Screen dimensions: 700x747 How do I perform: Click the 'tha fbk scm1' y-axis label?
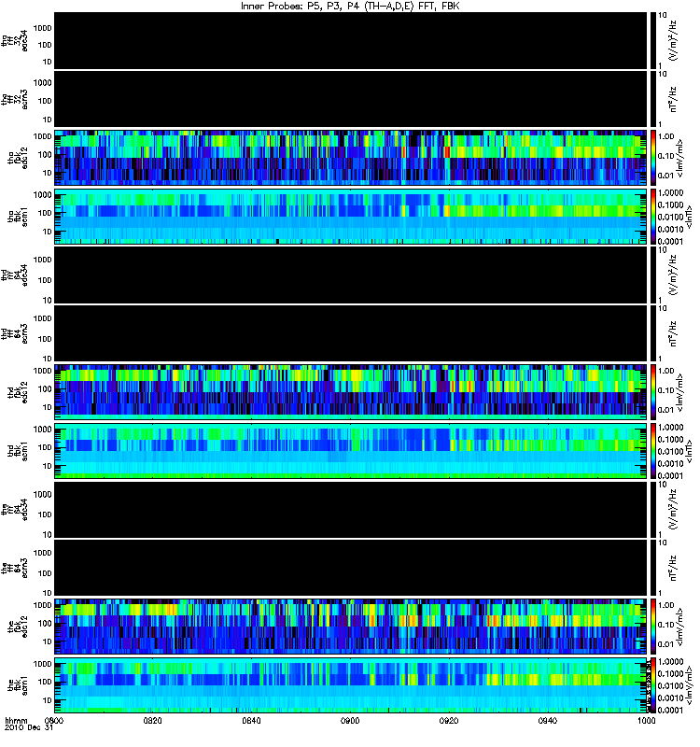pos(18,217)
